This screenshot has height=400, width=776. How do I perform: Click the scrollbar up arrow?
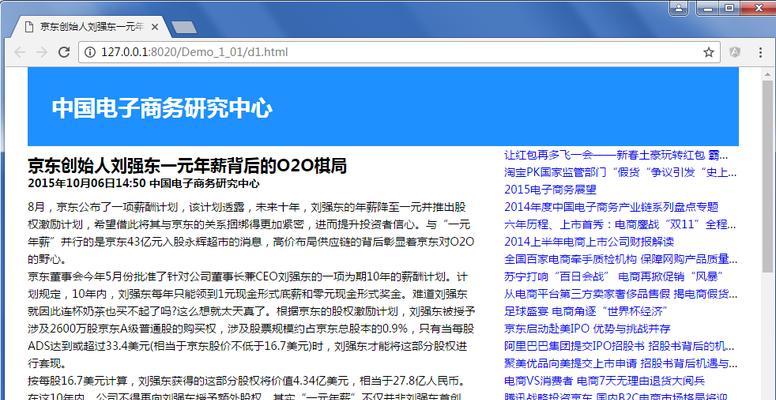click(x=768, y=74)
